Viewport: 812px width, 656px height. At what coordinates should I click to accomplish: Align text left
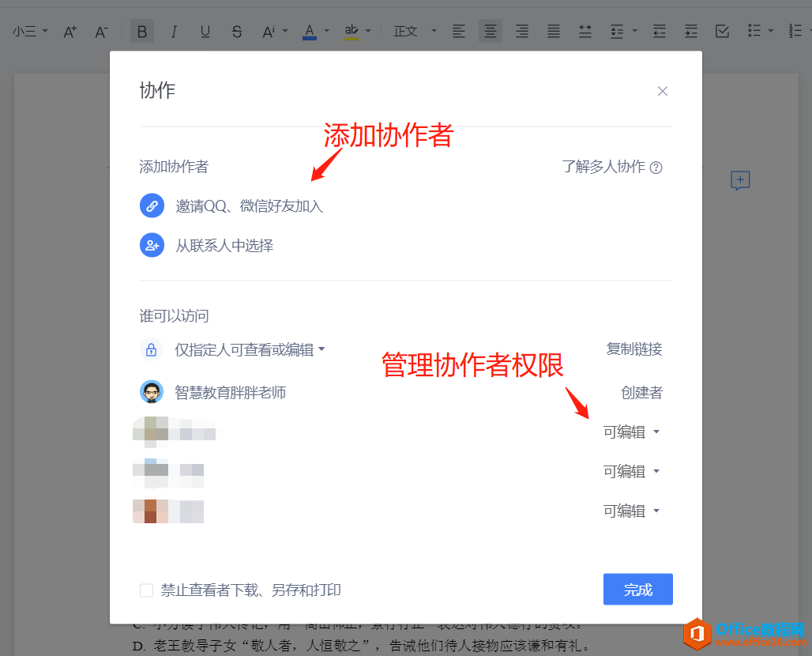tap(459, 32)
